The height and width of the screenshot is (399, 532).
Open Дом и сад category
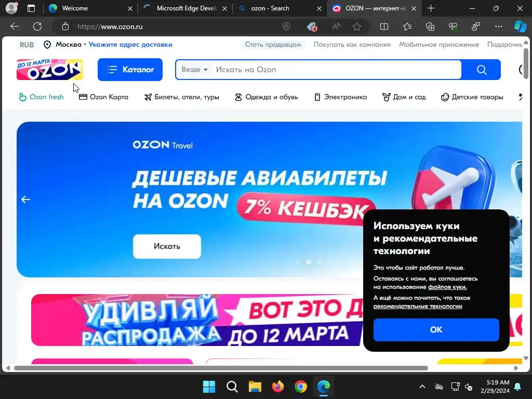[x=404, y=97]
